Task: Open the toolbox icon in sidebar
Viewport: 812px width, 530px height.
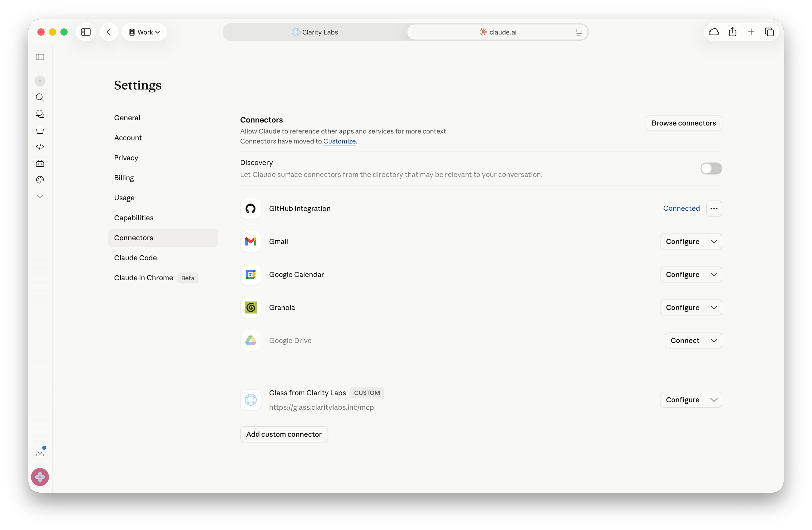Action: click(x=40, y=163)
